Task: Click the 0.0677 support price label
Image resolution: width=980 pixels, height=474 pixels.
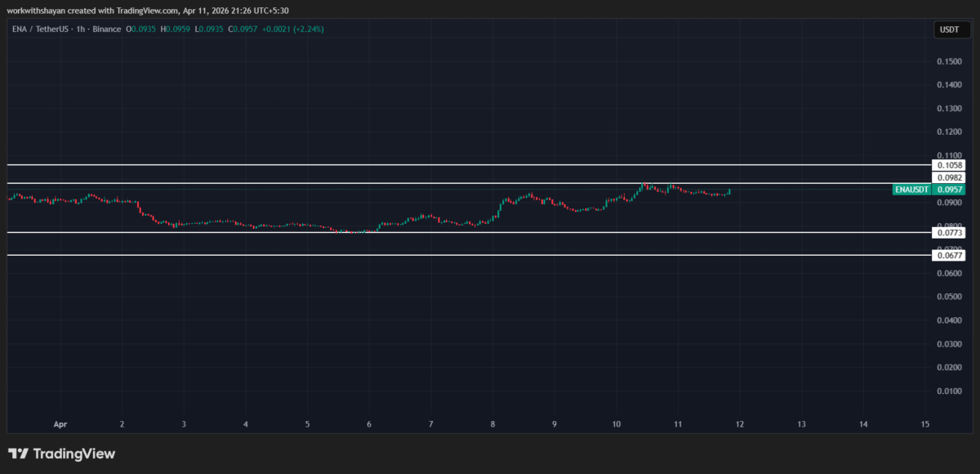Action: 950,255
